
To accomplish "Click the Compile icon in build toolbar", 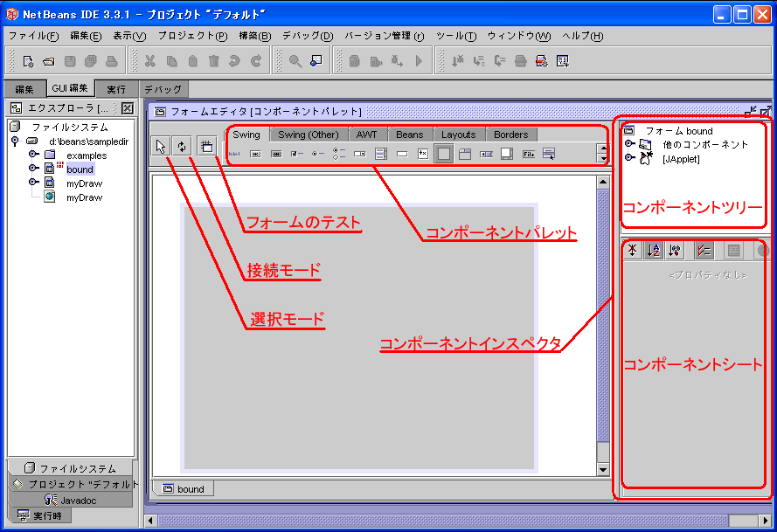I will click(355, 61).
